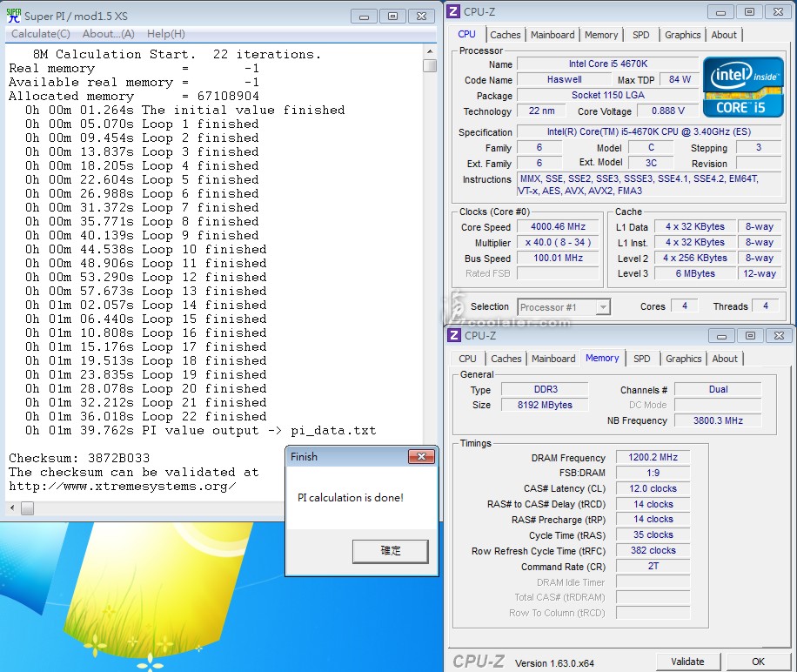Select CPU tab in upper CPU-Z window
This screenshot has height=672, width=797.
[466, 34]
